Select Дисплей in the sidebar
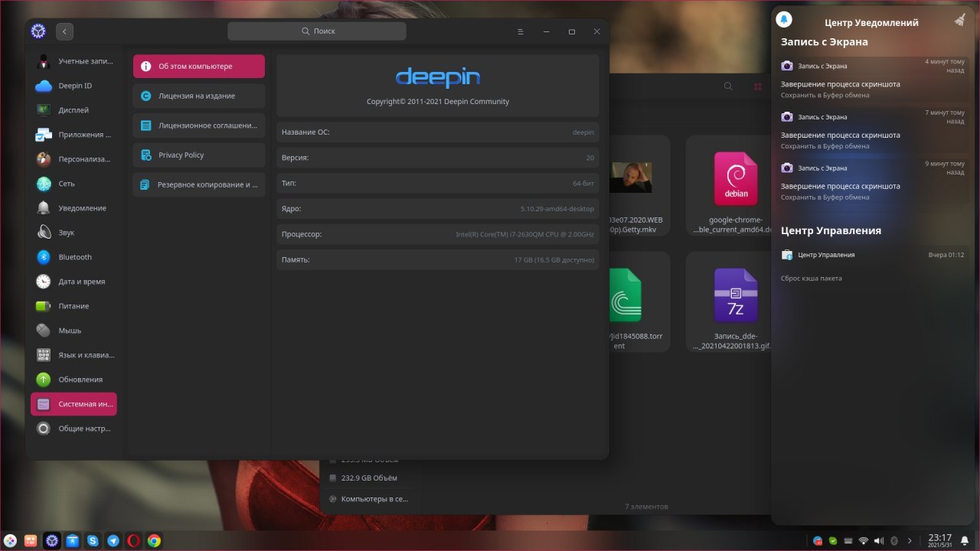The width and height of the screenshot is (980, 551). tap(73, 110)
